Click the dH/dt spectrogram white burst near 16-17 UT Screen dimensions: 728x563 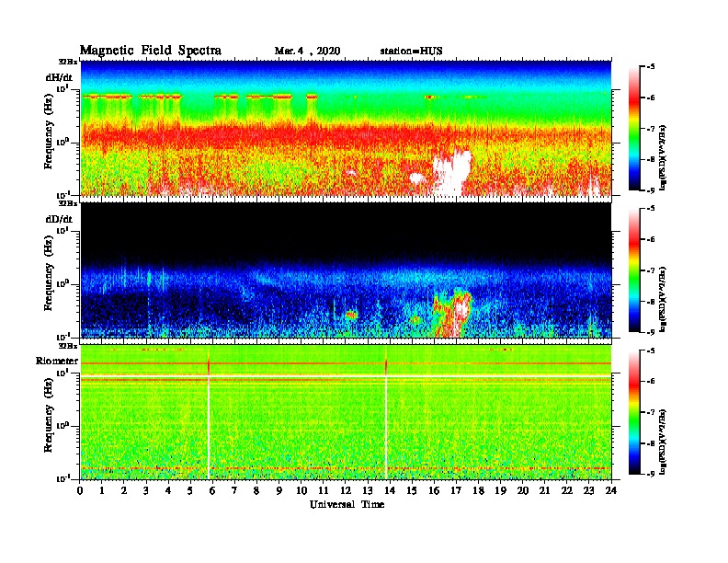click(451, 172)
